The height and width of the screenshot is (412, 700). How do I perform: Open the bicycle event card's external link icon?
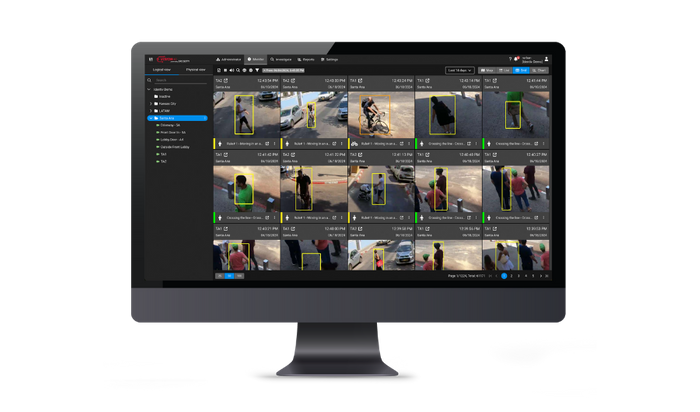click(x=358, y=79)
